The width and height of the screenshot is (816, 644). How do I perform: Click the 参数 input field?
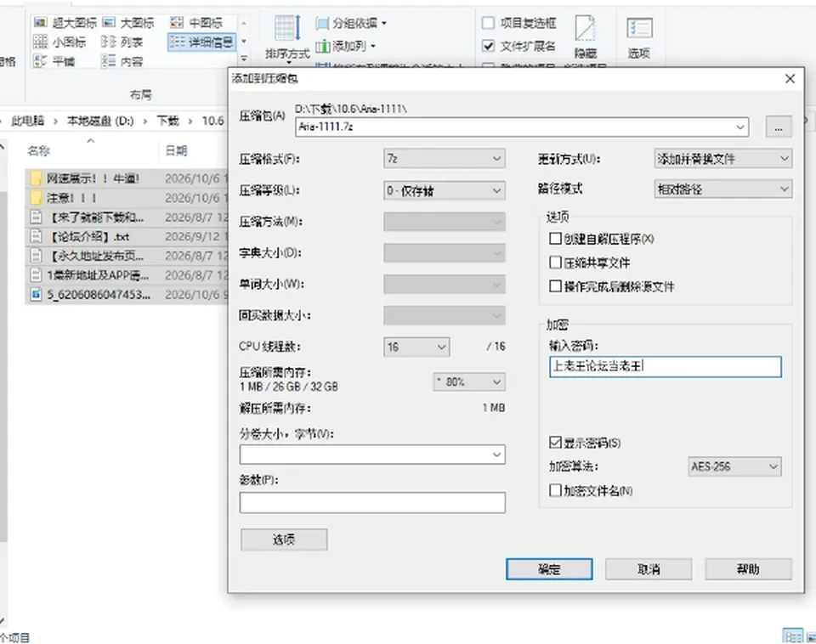point(372,502)
